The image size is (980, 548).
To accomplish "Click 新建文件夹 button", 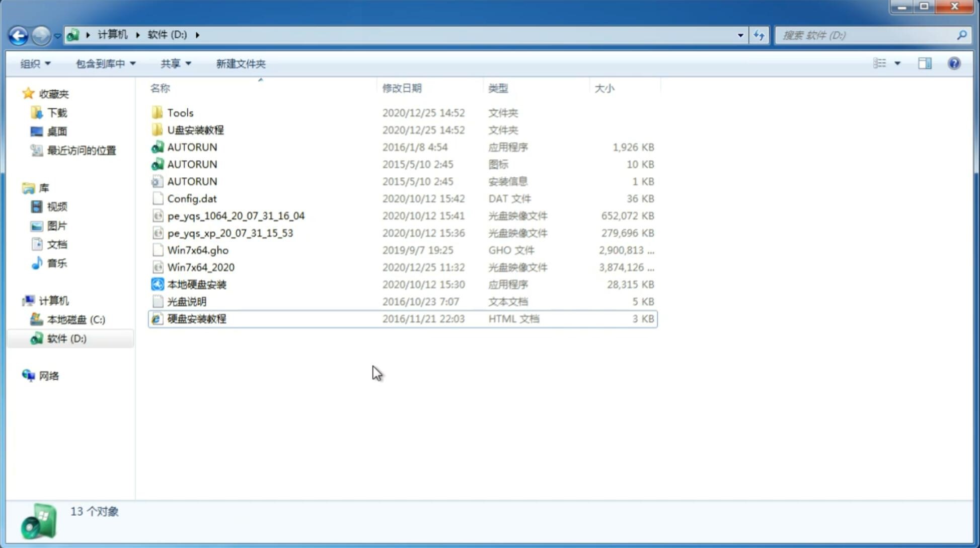I will click(241, 63).
